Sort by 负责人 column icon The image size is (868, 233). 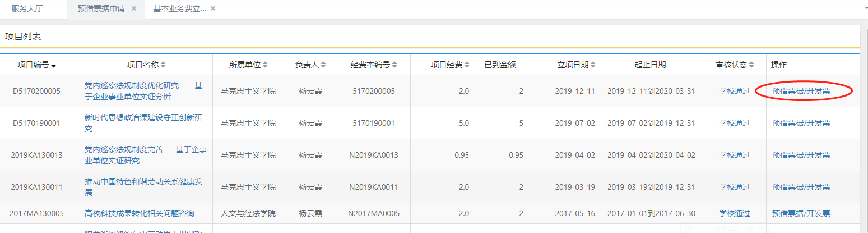(x=323, y=65)
